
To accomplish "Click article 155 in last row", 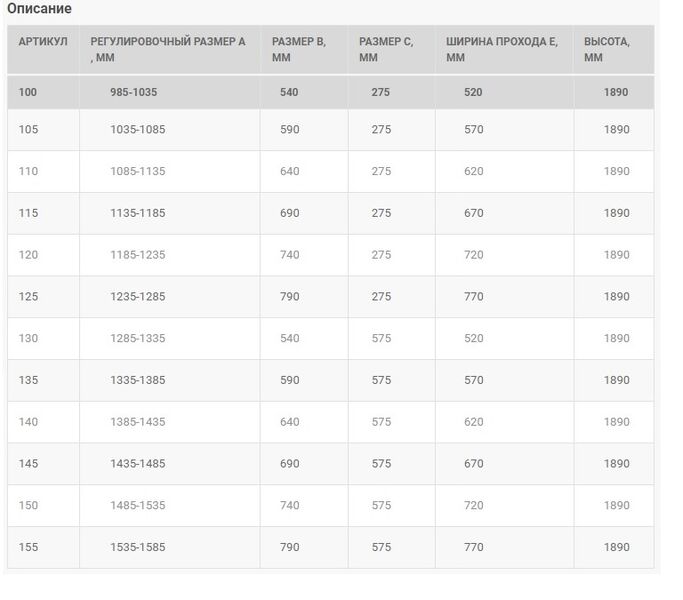I will [28, 547].
